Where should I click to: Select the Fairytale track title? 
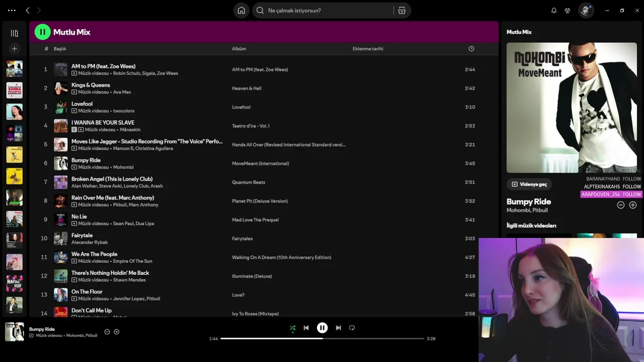pyautogui.click(x=82, y=235)
